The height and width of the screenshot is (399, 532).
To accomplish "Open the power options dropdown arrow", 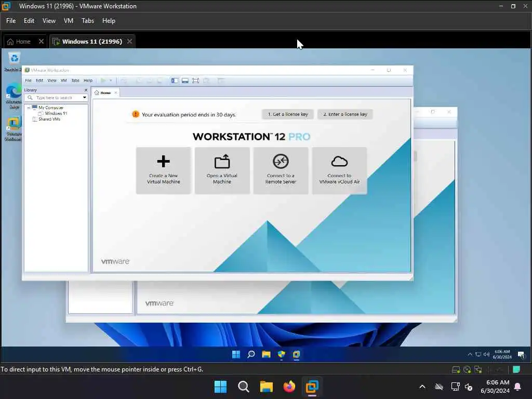I will (111, 81).
